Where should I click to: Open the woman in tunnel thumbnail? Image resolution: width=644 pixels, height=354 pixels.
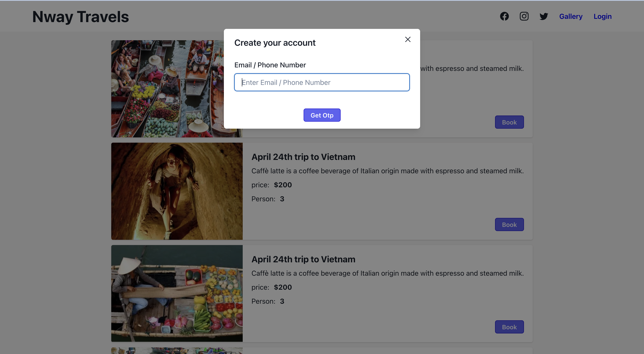(x=177, y=191)
